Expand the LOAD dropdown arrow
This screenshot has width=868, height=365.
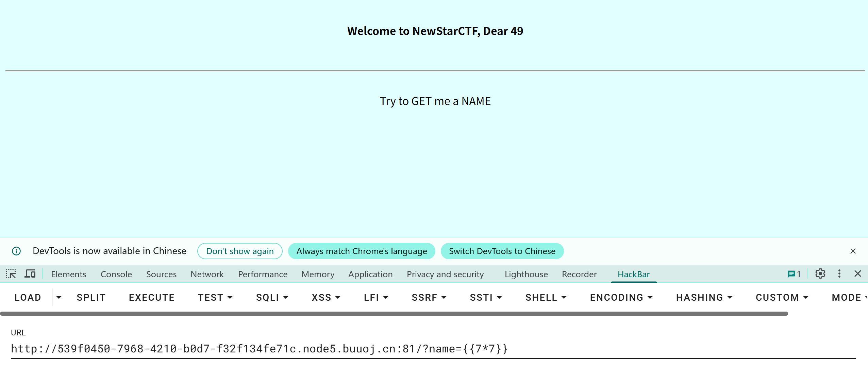point(59,297)
